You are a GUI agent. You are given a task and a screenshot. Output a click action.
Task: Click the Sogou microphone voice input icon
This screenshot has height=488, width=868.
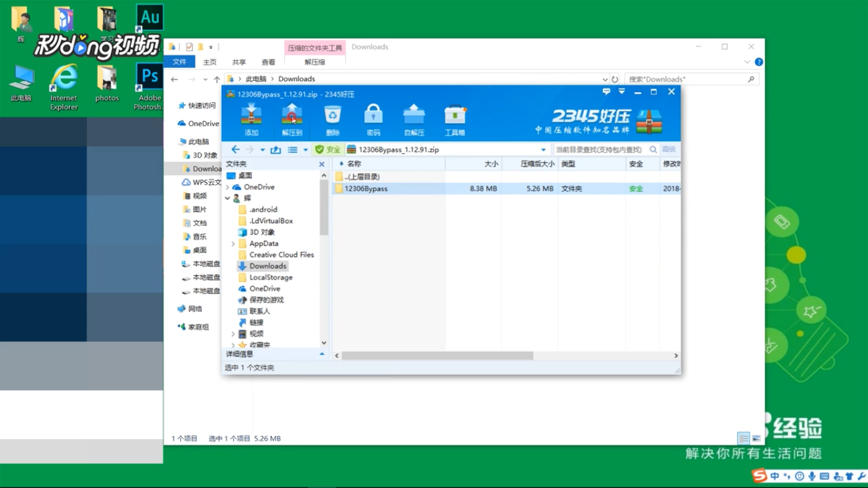click(812, 476)
